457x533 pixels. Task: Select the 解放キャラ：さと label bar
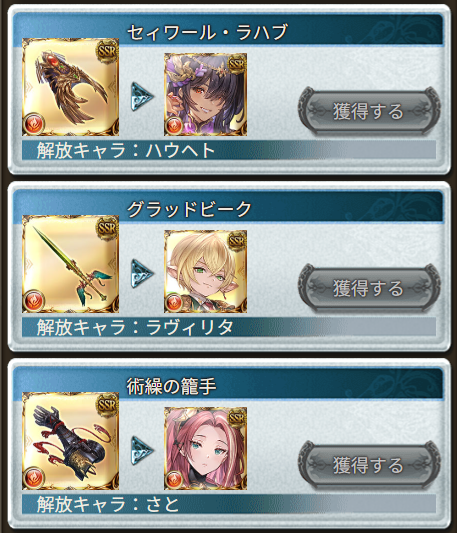tap(229, 504)
